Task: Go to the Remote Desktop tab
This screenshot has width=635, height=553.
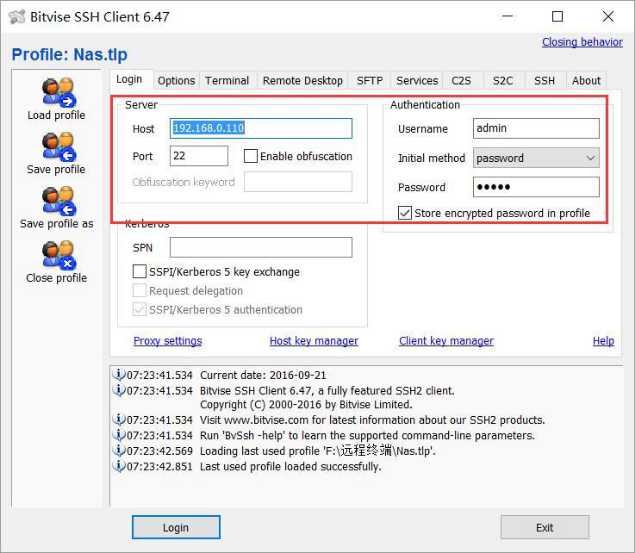Action: tap(303, 81)
